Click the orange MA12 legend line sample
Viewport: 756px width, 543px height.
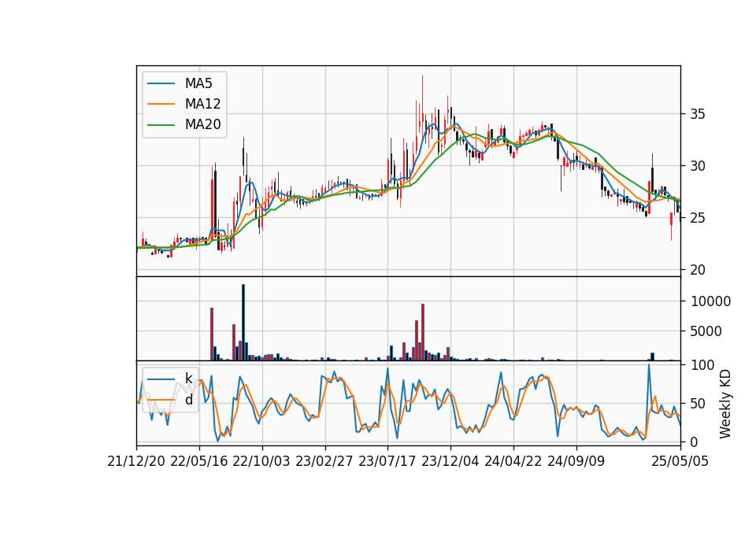(161, 104)
